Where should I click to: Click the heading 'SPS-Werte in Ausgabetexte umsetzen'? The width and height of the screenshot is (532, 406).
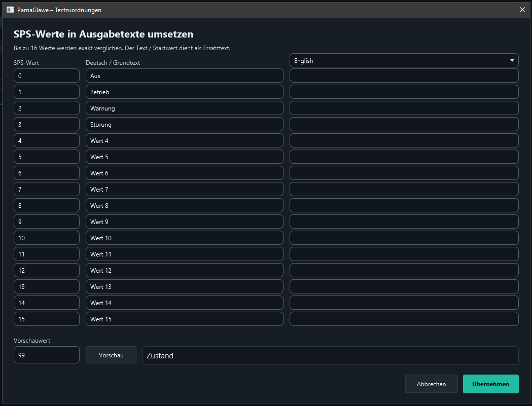[x=103, y=34]
